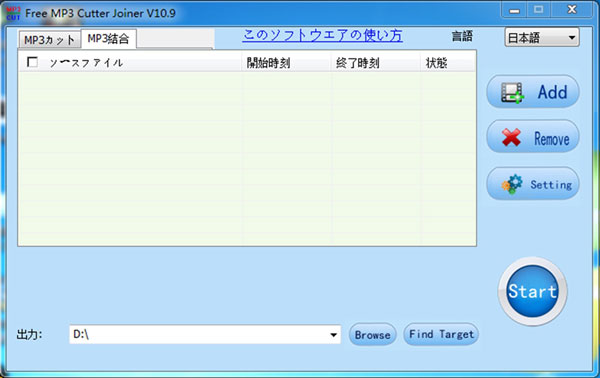600x378 pixels.
Task: Start processing with the round Start button
Action: (x=532, y=292)
